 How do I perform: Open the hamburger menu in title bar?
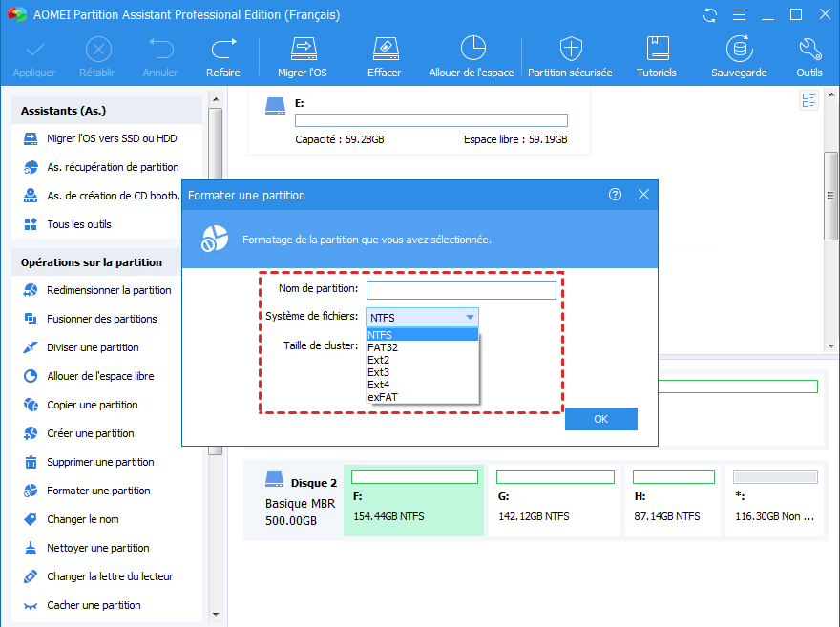point(739,15)
